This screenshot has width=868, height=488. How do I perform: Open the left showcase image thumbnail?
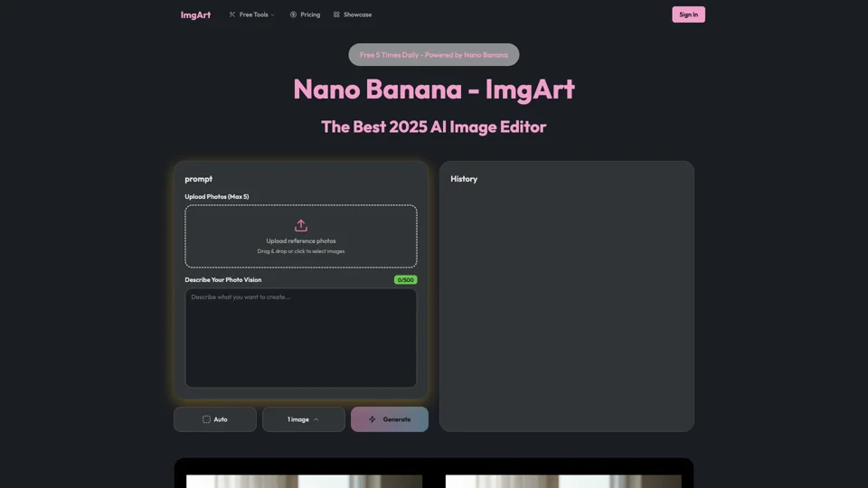pyautogui.click(x=304, y=482)
